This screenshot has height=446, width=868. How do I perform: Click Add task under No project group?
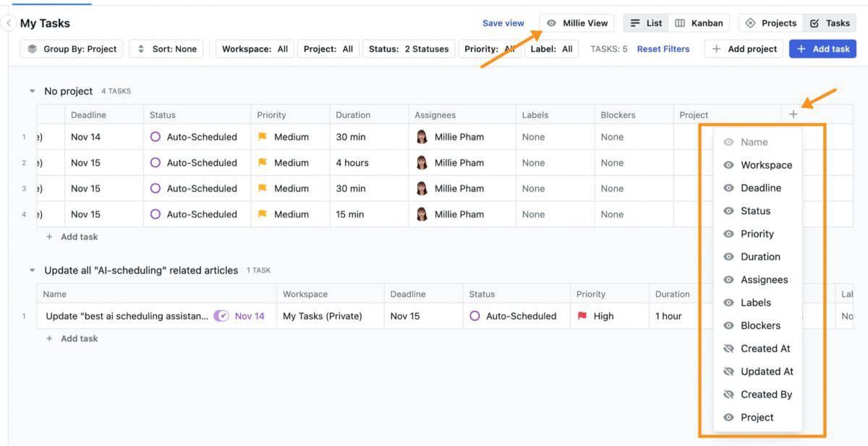[79, 237]
